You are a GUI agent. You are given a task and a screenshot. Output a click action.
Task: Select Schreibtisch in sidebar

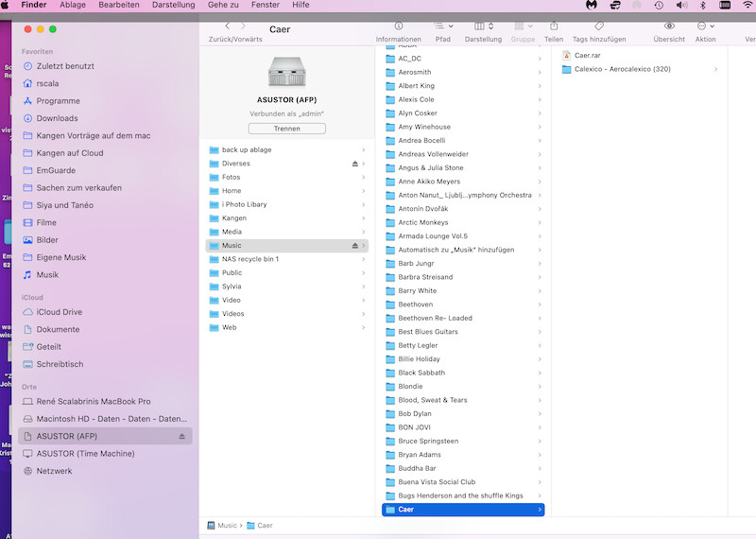click(x=60, y=364)
